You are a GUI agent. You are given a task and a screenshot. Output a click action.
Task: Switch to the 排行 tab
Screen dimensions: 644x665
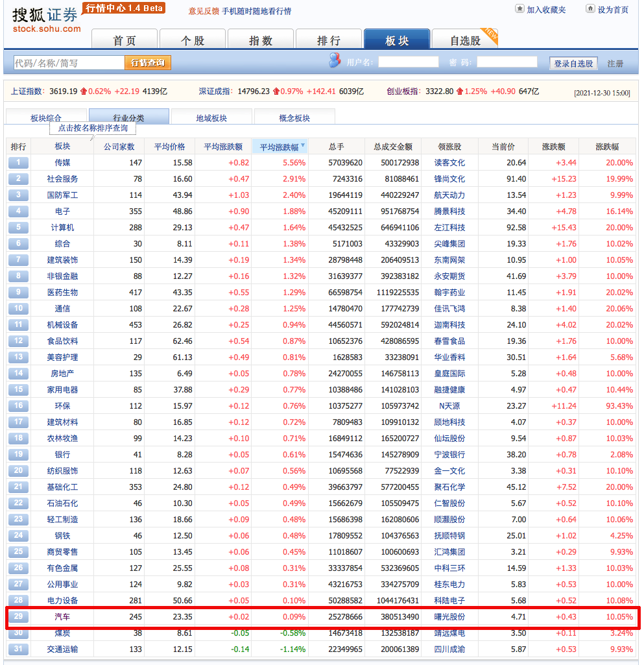pos(329,40)
